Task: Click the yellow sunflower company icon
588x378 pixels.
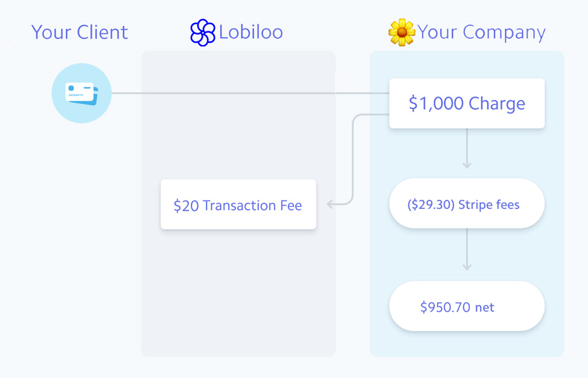Action: pyautogui.click(x=402, y=33)
